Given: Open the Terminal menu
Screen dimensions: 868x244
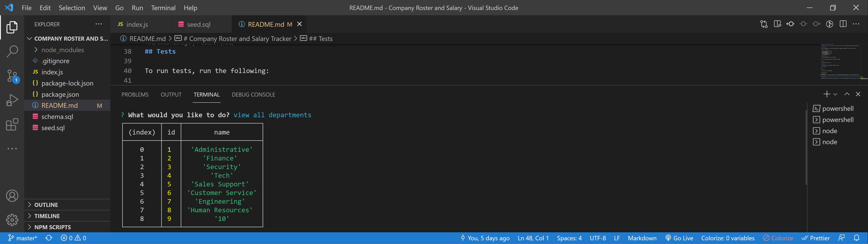Looking at the screenshot, I should tap(163, 8).
